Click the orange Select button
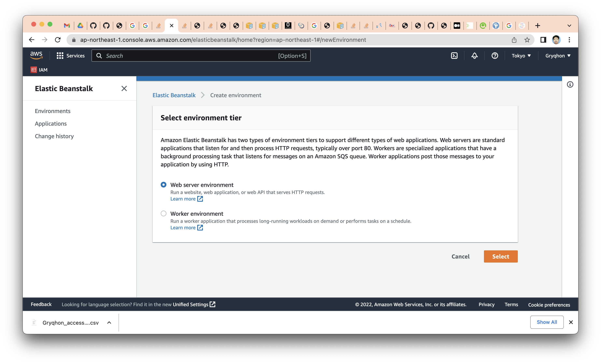This screenshot has width=601, height=364. (501, 256)
